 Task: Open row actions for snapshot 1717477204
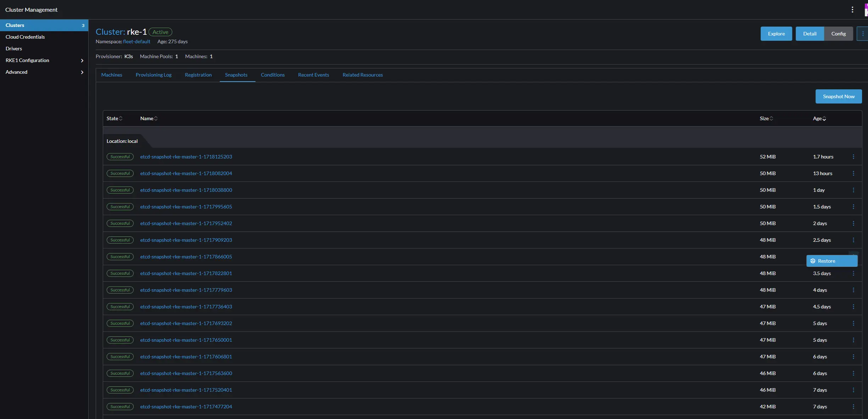(x=853, y=407)
